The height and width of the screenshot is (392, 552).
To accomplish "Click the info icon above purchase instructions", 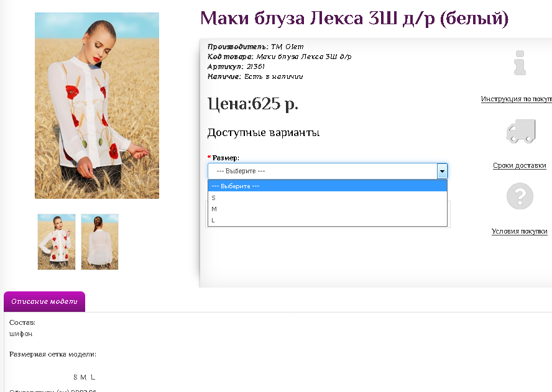I will [520, 63].
